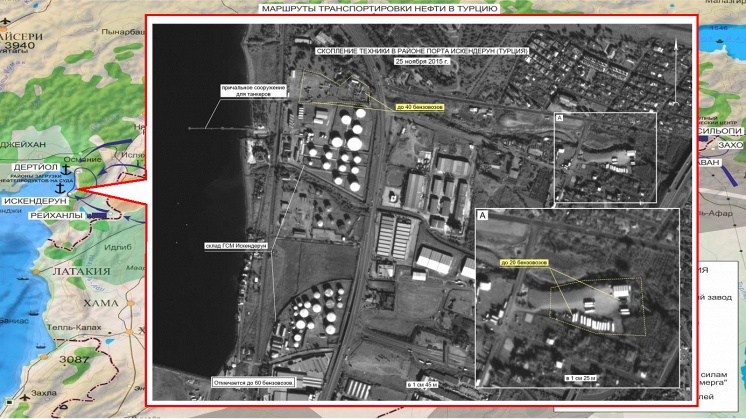
Task: Click the scale note в 1 см 25 м
Action: click(581, 378)
